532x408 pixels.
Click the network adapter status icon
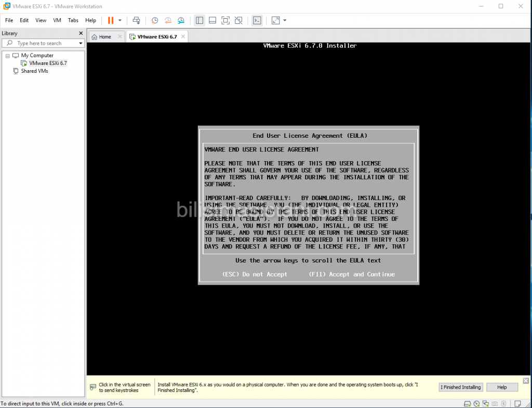(486, 404)
